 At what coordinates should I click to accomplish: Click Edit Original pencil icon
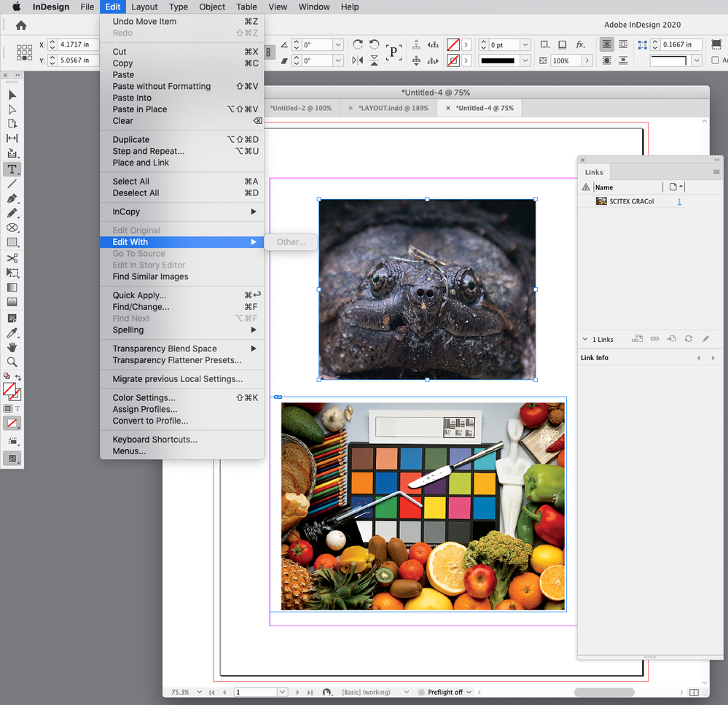705,339
